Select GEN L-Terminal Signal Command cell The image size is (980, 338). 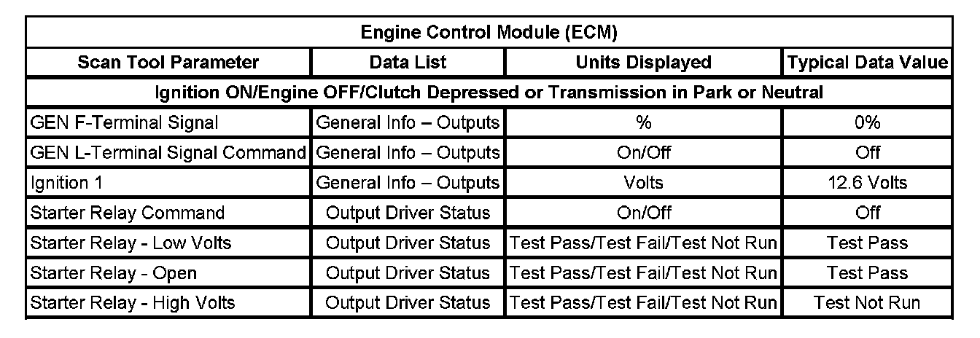click(168, 153)
